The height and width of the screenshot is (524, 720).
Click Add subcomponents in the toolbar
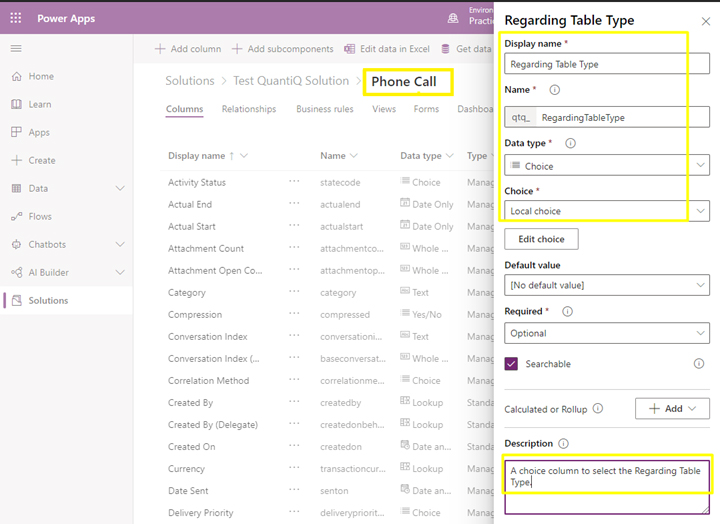pos(283,49)
